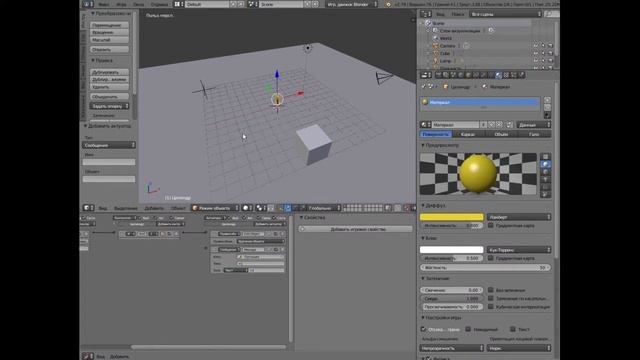Toggle Невидимый game setting checkbox
This screenshot has width=640, height=360.
pos(468,329)
